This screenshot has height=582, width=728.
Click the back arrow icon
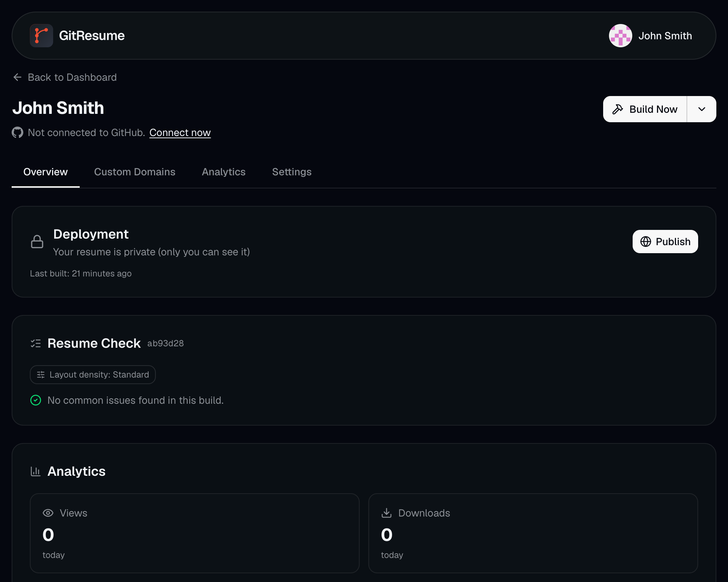tap(17, 77)
